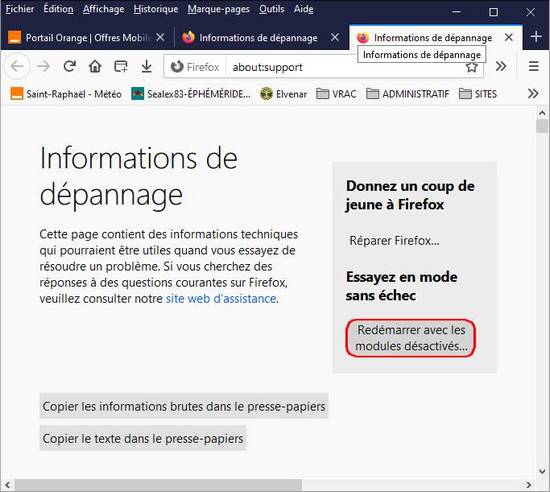This screenshot has width=550, height=492.
Task: Close the active Informations de dépannage tab
Action: [x=509, y=37]
